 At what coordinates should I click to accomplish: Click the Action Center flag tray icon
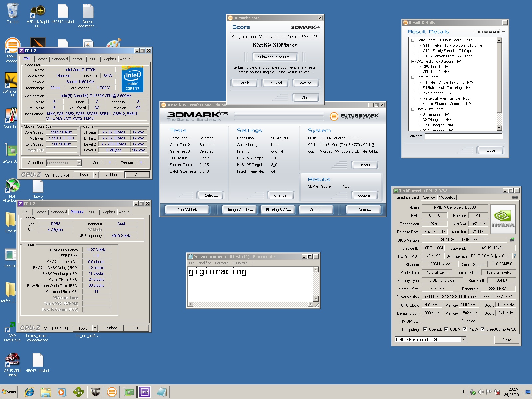click(489, 392)
